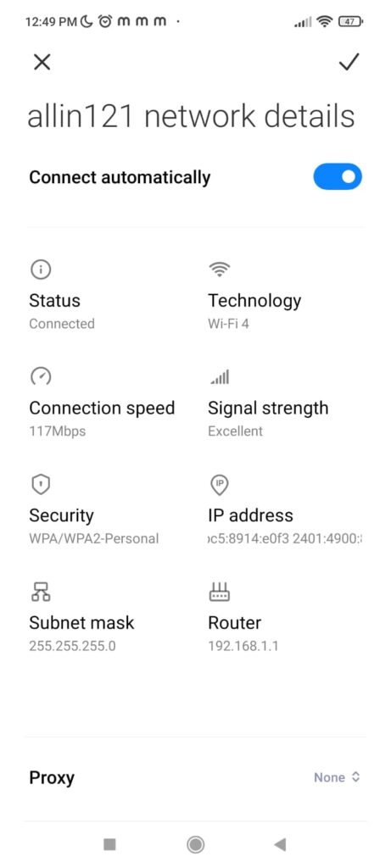This screenshot has height=868, width=391.
Task: Tap the Android back navigation button
Action: (x=280, y=844)
